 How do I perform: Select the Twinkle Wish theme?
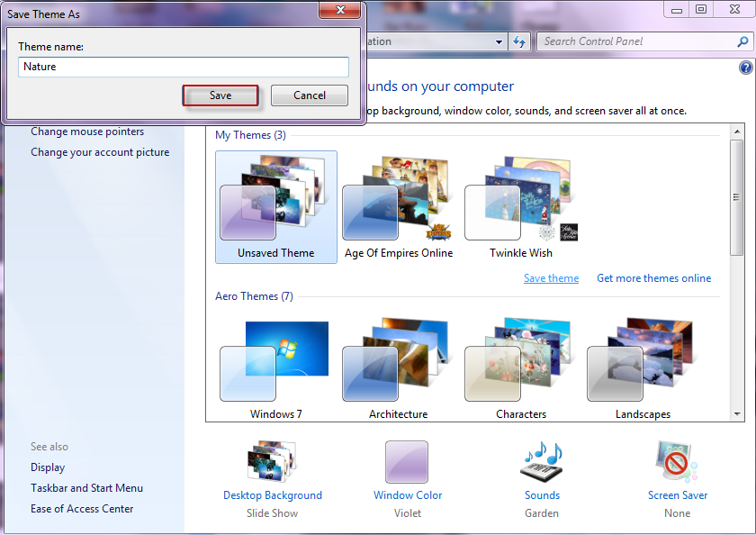point(521,207)
